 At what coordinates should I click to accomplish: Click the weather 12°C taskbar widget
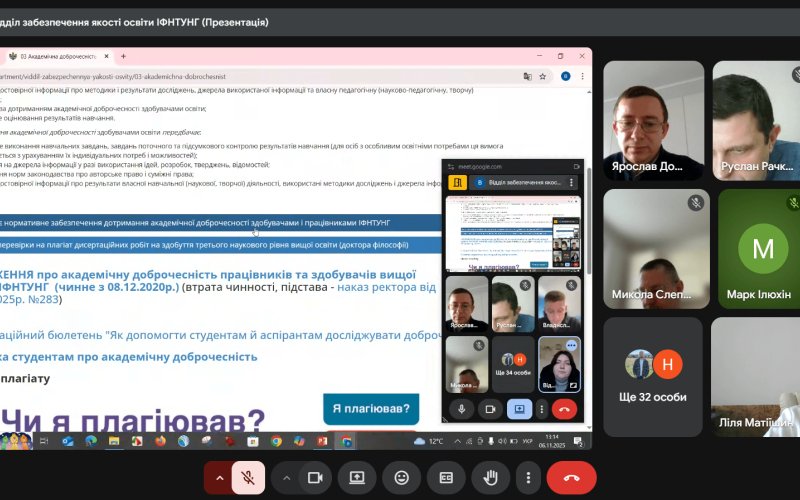coord(429,441)
